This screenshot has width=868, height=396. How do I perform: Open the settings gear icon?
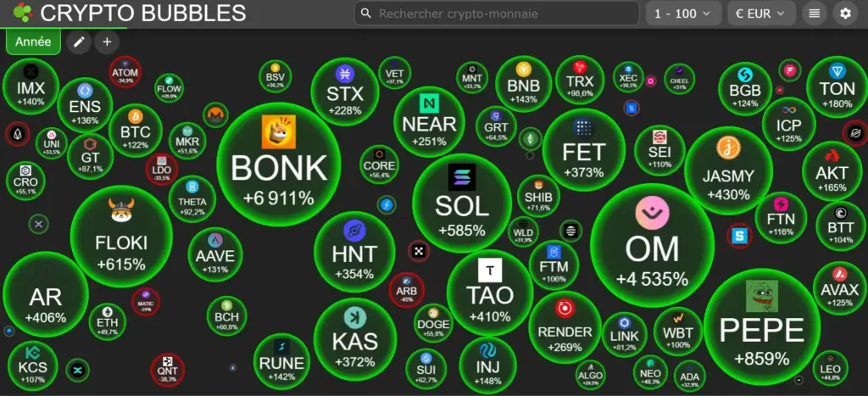click(x=844, y=14)
